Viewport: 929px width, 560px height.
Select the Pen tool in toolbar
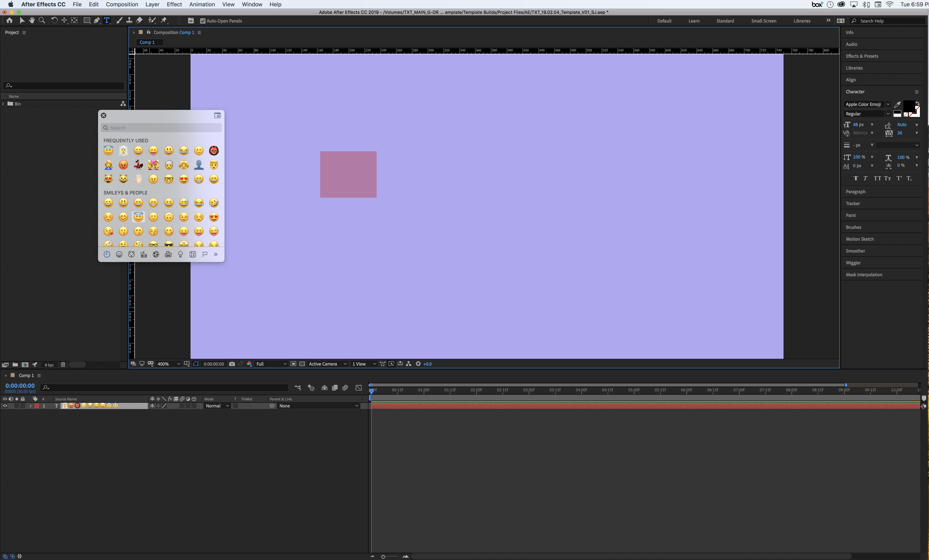pyautogui.click(x=97, y=20)
